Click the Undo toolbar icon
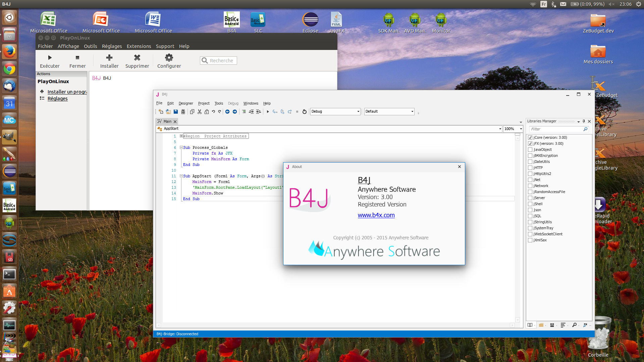 point(213,112)
